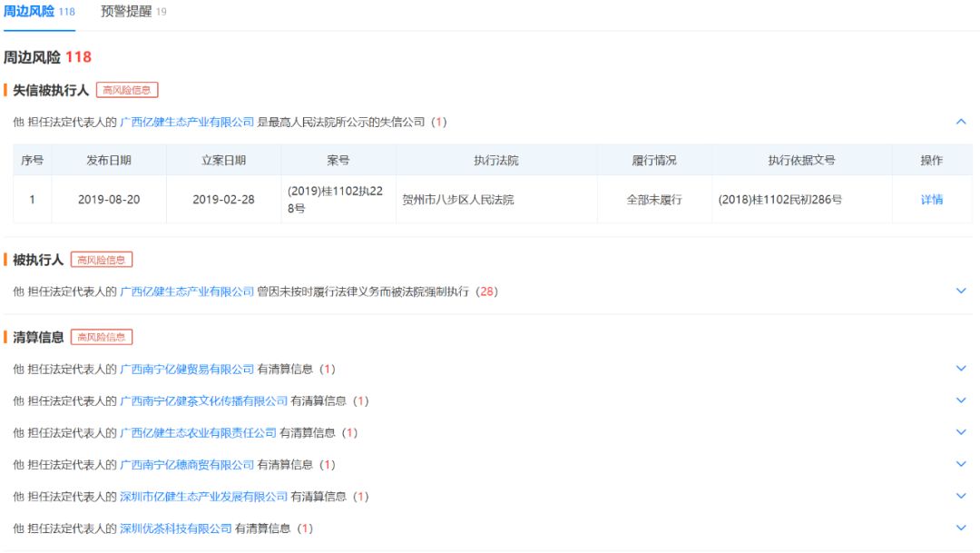
Task: Open 广西亿健生态产业有限公司 link under 被执行人
Action: (x=187, y=291)
